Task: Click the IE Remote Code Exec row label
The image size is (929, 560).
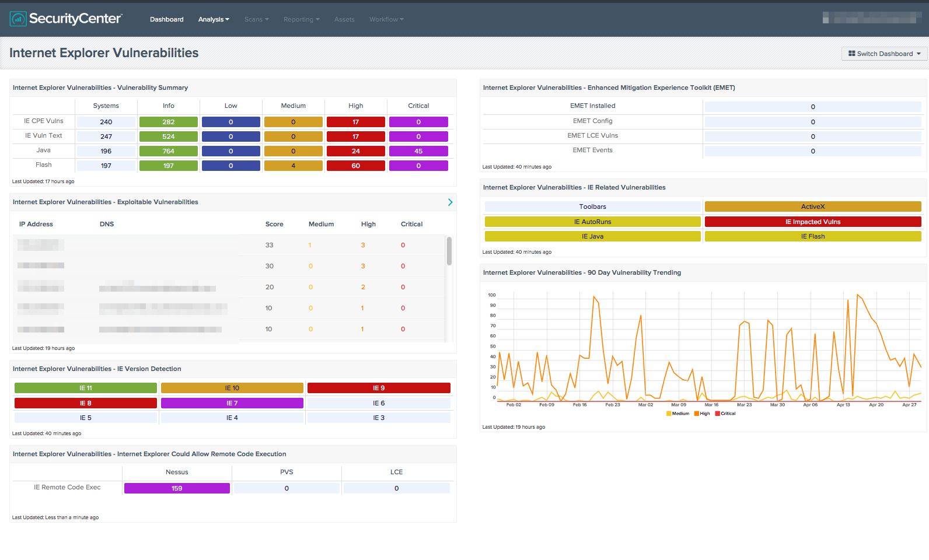Action: point(67,487)
